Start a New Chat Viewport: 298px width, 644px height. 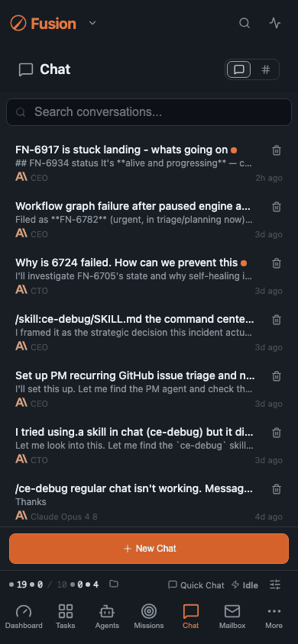click(149, 549)
